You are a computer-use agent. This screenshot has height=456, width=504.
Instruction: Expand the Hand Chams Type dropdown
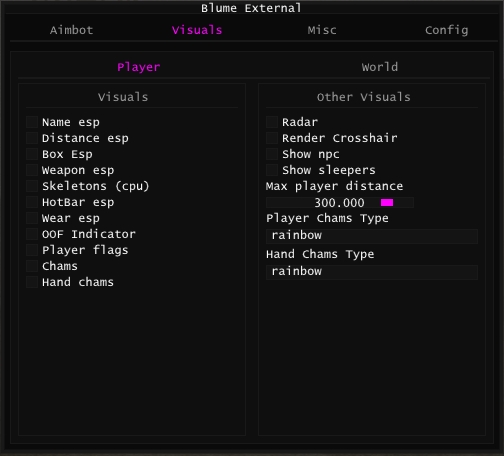point(372,272)
